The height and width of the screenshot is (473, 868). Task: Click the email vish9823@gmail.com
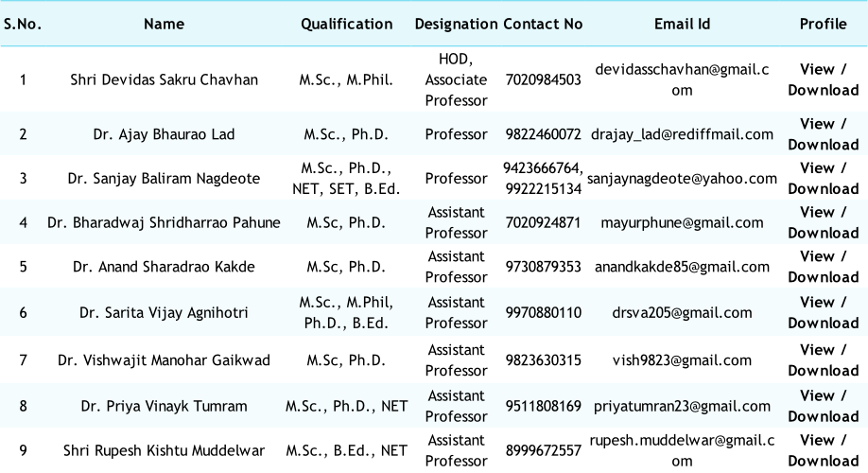click(682, 359)
